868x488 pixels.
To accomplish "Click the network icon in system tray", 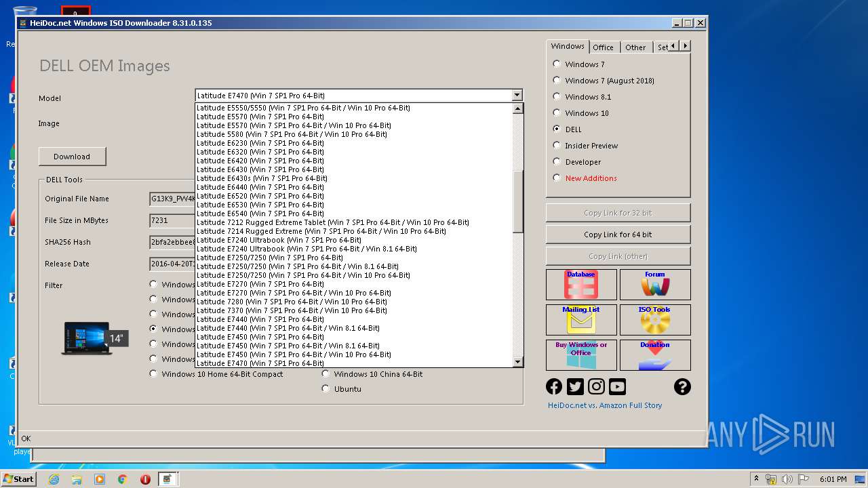I will point(771,479).
